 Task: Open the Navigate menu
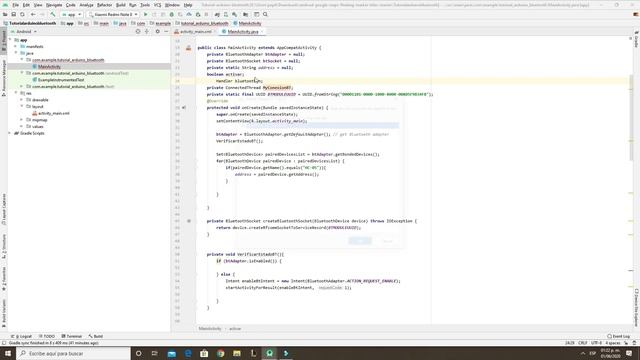tap(54, 5)
